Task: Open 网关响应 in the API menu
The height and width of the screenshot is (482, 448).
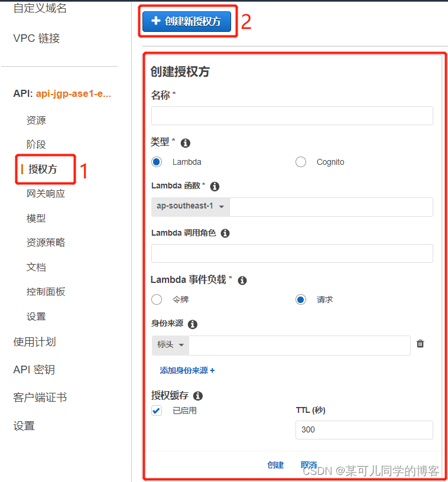Action: [46, 194]
